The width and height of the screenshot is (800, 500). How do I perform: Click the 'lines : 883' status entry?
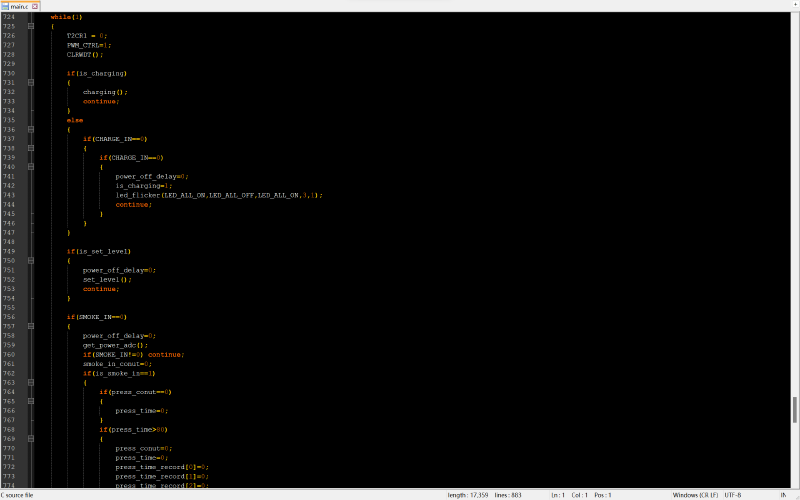coord(508,495)
